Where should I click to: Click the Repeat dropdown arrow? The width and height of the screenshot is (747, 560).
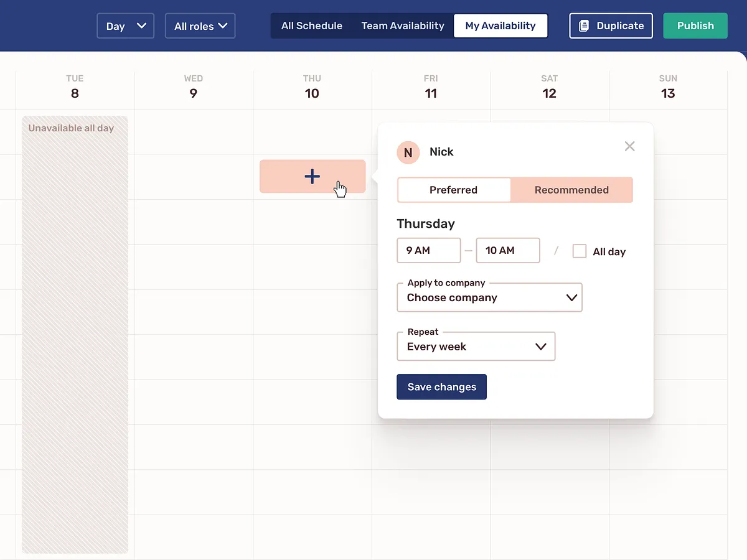coord(540,346)
